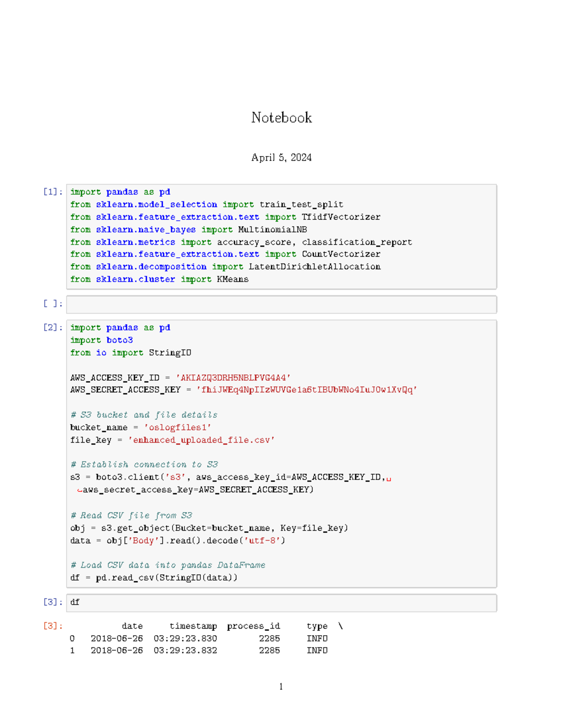Select the date "April 5, 2024"
The width and height of the screenshot is (563, 728).
(x=281, y=158)
